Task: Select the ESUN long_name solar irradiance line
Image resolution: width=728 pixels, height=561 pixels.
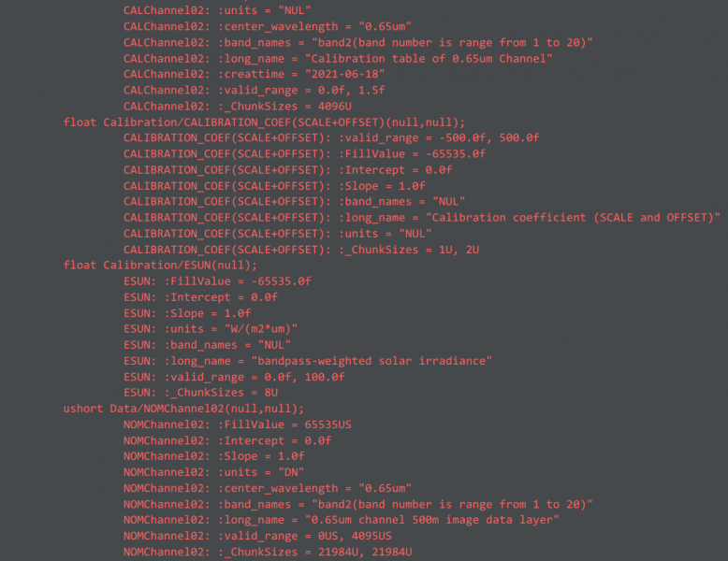Action: click(308, 360)
